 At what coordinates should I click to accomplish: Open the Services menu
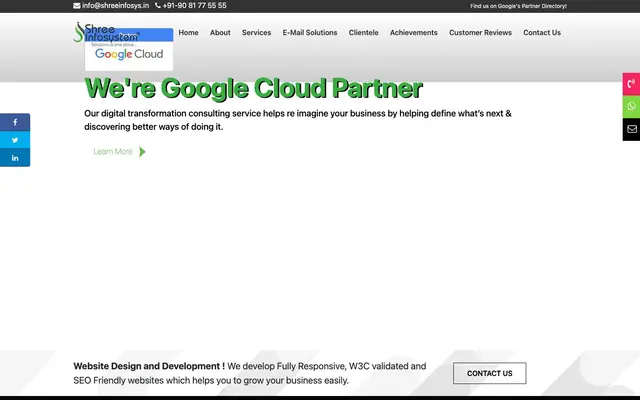tap(256, 33)
